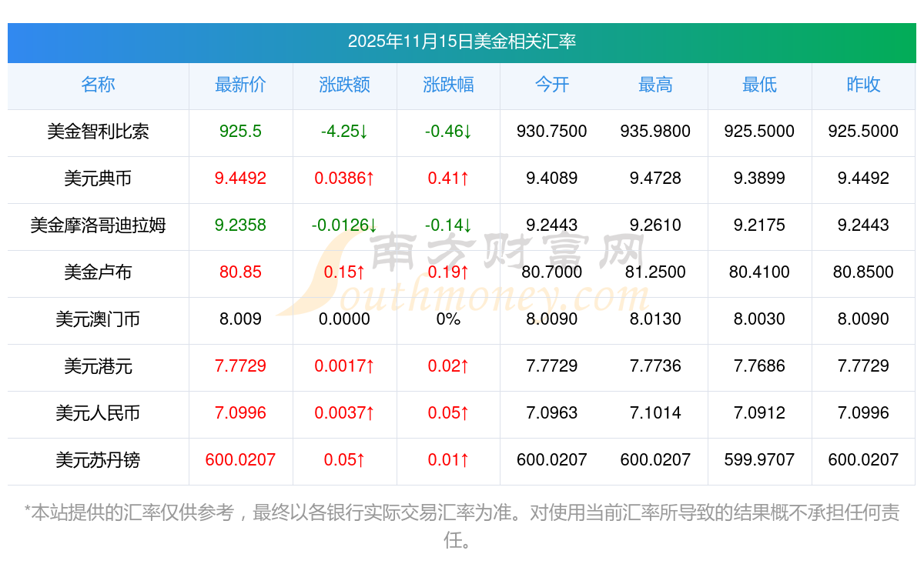Click change amount 0.0037↑

[344, 413]
